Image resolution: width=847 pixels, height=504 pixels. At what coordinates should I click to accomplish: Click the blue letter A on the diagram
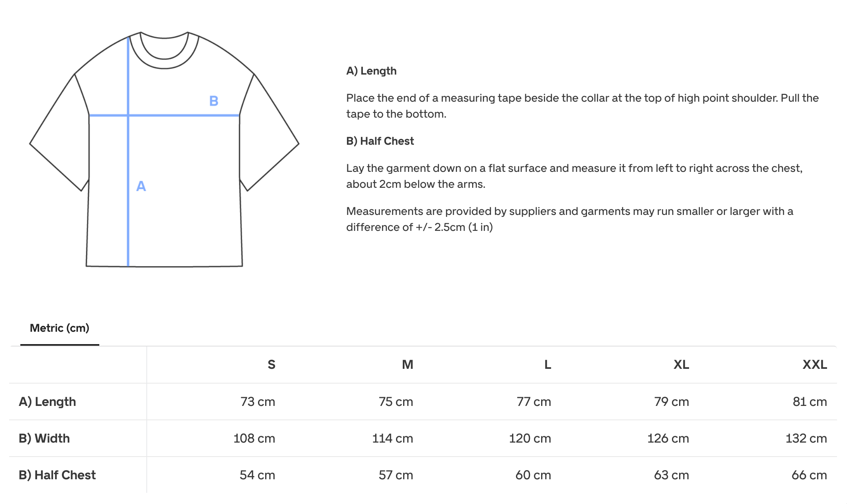tap(141, 186)
